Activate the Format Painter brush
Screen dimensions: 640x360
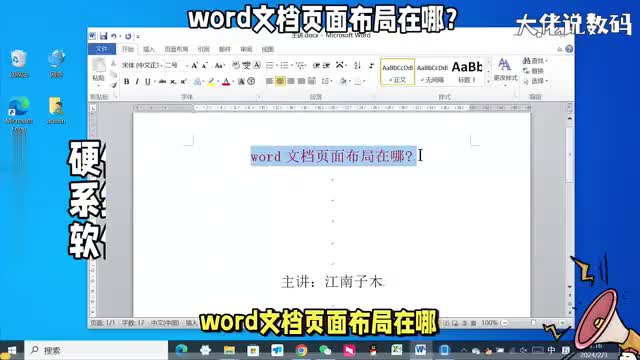[x=113, y=84]
